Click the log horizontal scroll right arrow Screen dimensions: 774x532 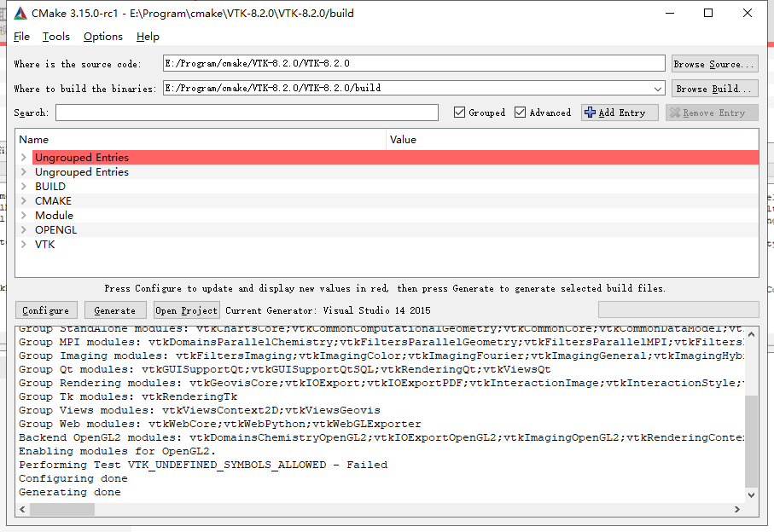click(x=737, y=509)
